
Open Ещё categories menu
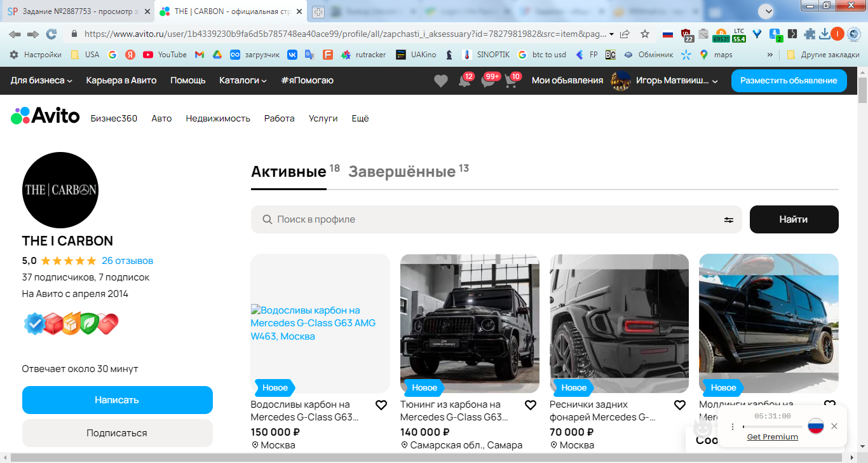tap(360, 118)
